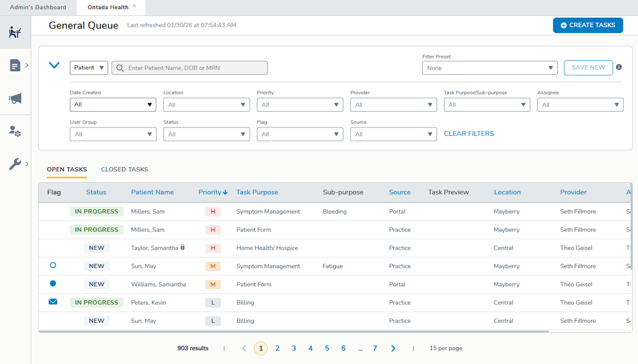This screenshot has height=364, width=638.
Task: Open the Date Created dropdown
Action: click(113, 105)
